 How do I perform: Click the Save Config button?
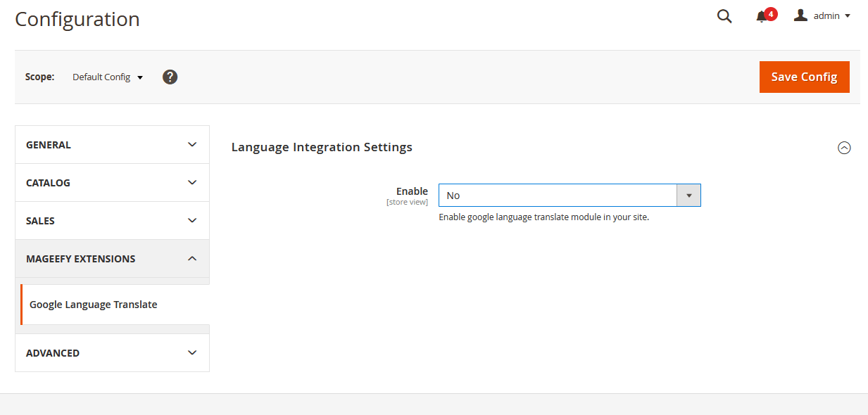coord(804,77)
